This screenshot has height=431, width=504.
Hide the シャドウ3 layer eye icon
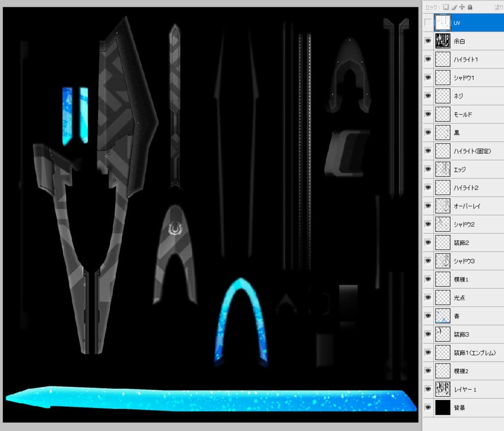click(x=428, y=261)
